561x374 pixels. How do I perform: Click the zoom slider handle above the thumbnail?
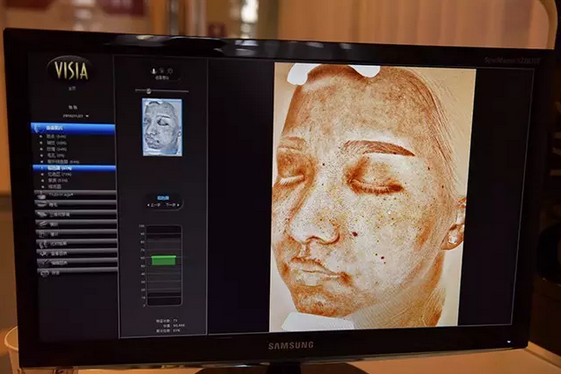[148, 91]
